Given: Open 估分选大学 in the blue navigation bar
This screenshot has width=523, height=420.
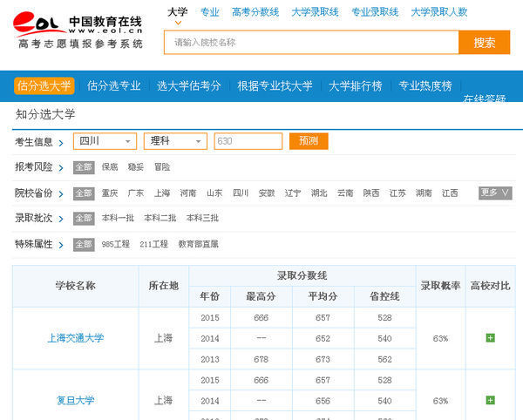Looking at the screenshot, I should coord(44,85).
